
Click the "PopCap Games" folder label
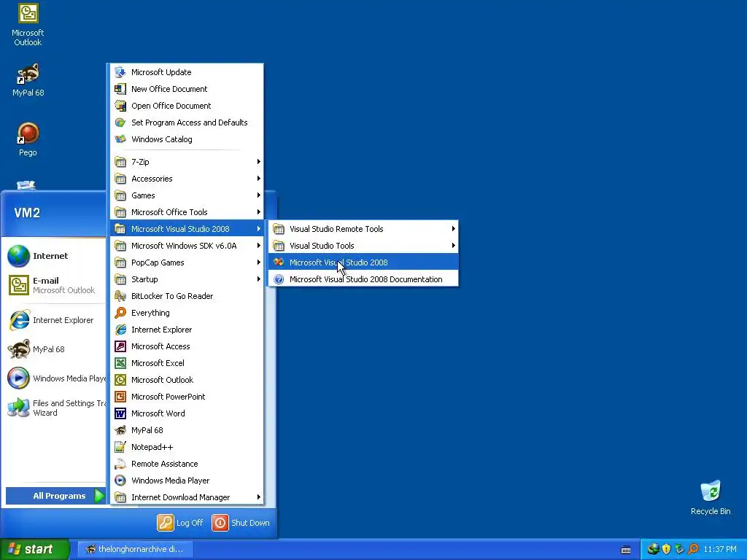[158, 262]
